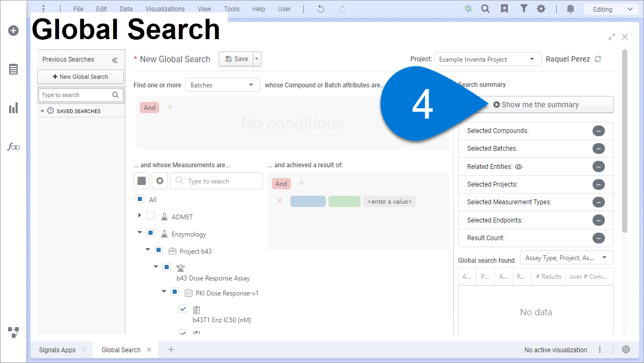The width and height of the screenshot is (644, 363).
Task: Add a condition with the plus beside top And
Action: (x=170, y=107)
